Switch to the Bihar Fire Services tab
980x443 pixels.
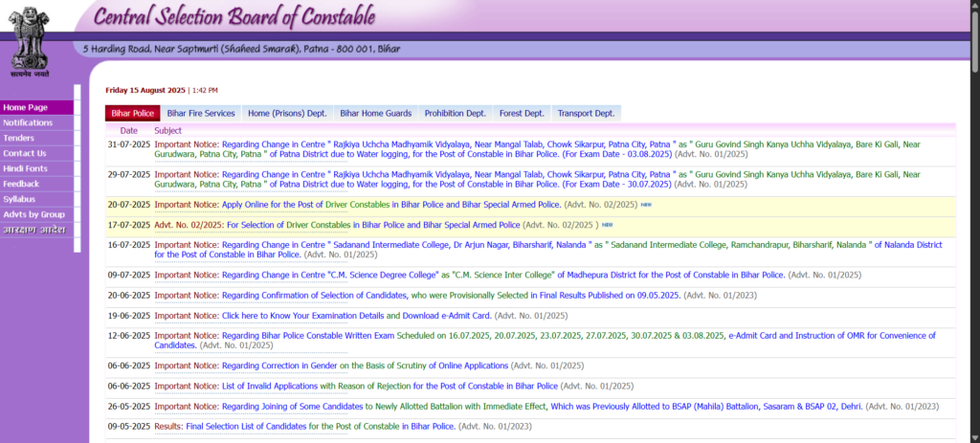pyautogui.click(x=201, y=113)
